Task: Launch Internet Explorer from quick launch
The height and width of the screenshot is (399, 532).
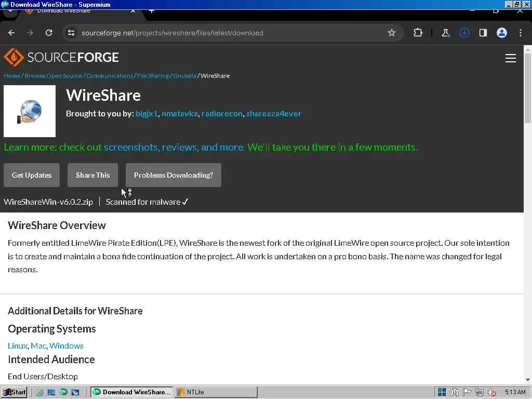Action: point(39,392)
